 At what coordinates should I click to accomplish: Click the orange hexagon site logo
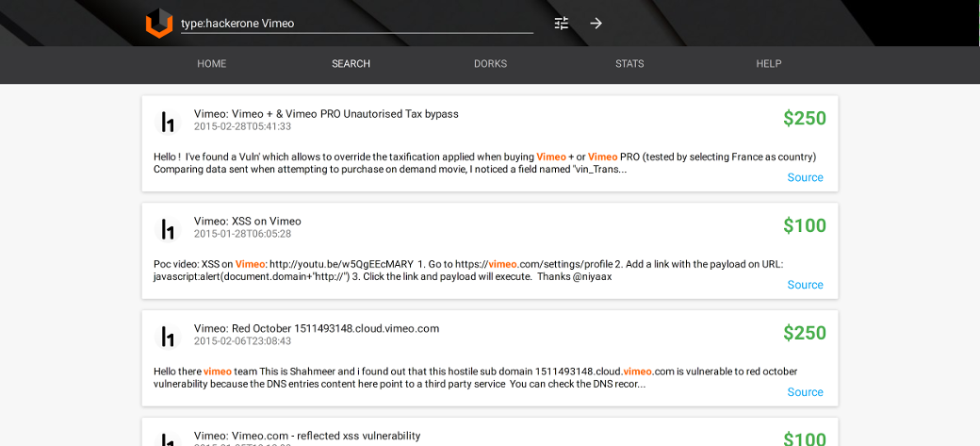pos(159,24)
